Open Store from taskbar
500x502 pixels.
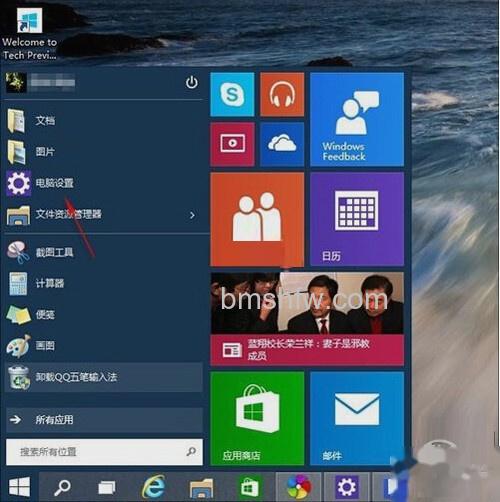tap(250, 487)
